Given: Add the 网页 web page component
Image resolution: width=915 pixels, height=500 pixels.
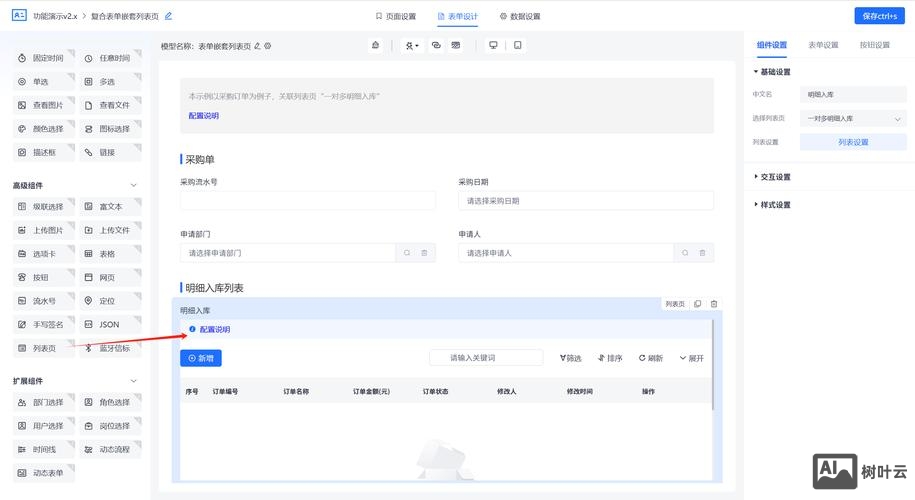Looking at the screenshot, I should click(x=110, y=277).
